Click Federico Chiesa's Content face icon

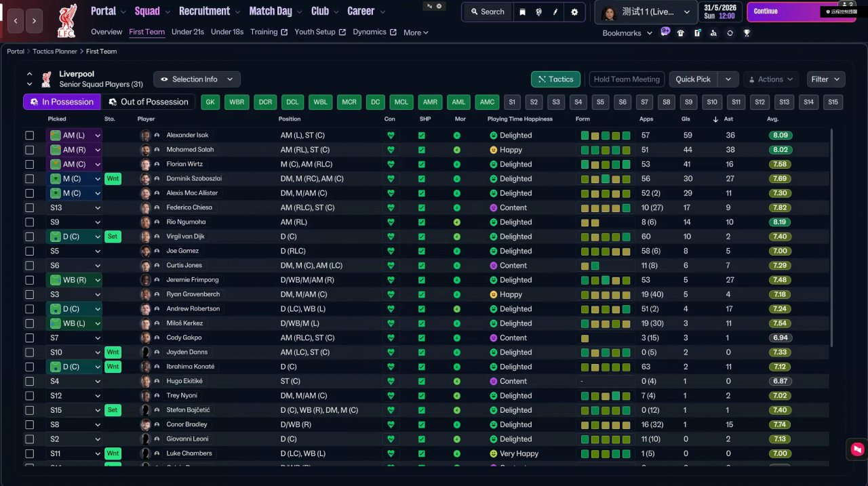coord(494,207)
